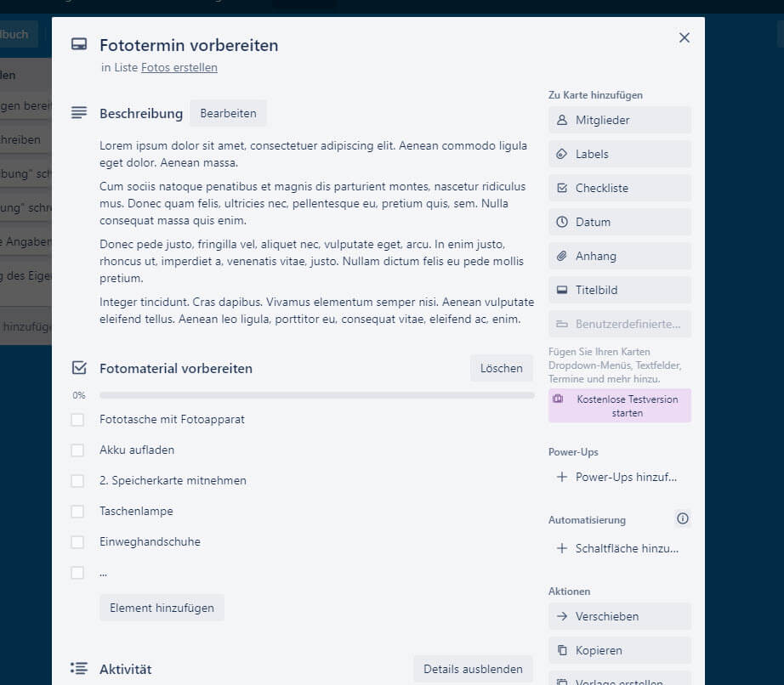784x685 pixels.
Task: Click the Mitglieder person icon
Action: click(561, 120)
